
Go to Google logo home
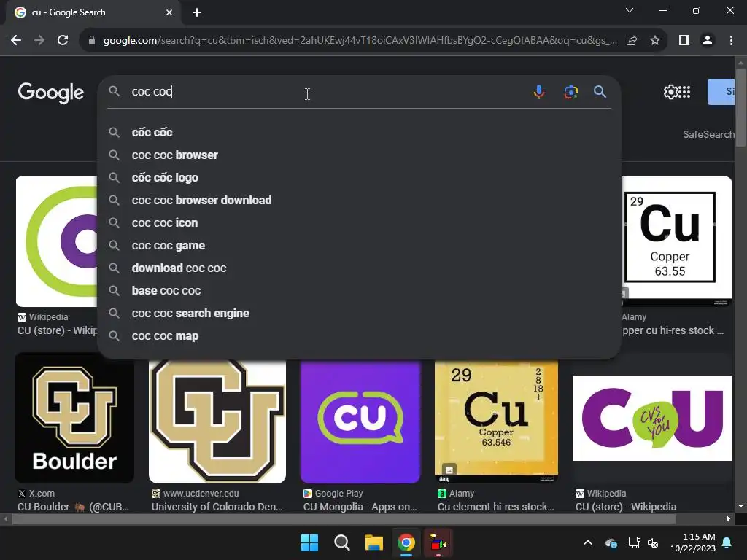(x=51, y=93)
